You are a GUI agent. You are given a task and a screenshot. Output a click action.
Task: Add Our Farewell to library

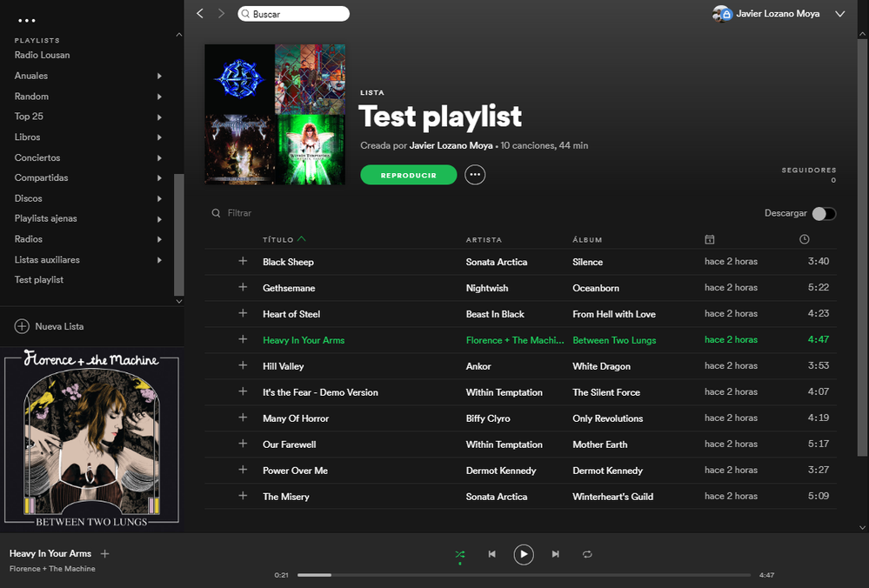pyautogui.click(x=243, y=444)
